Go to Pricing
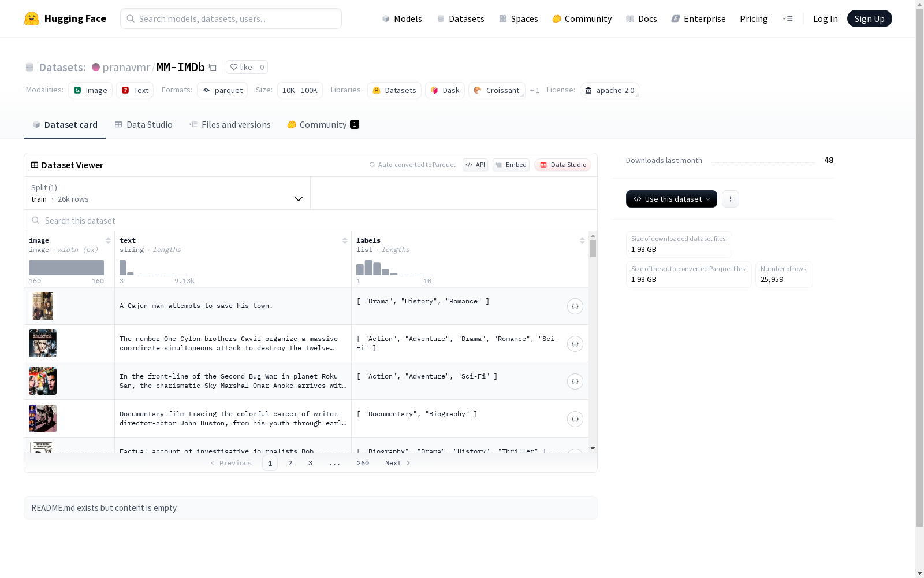 (754, 18)
